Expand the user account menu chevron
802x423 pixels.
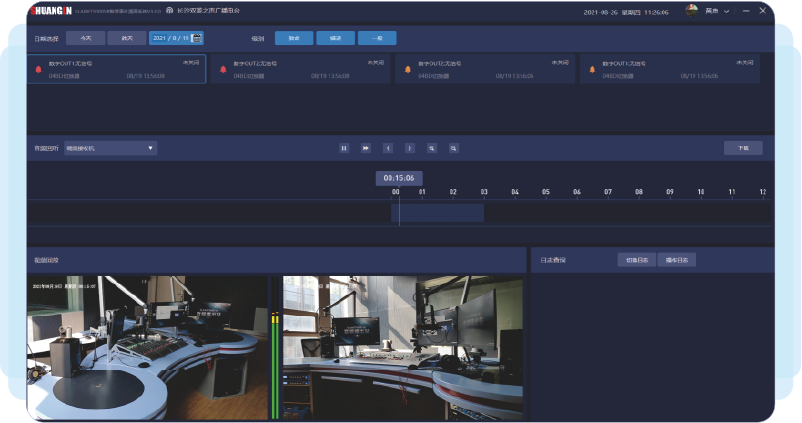727,11
